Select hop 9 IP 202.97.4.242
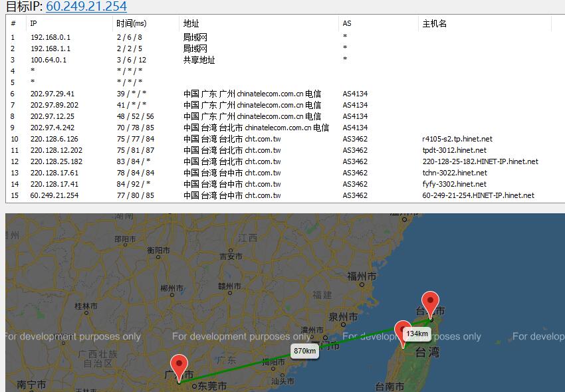 (x=53, y=128)
